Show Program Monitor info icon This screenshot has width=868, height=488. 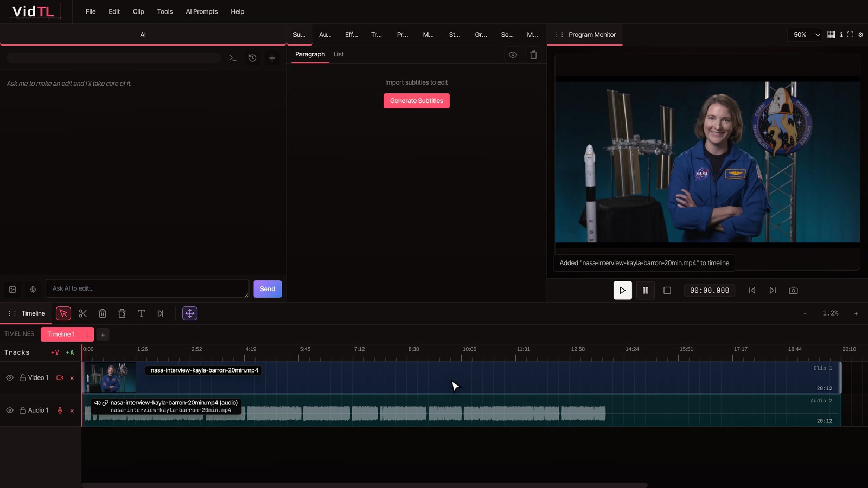pos(841,35)
